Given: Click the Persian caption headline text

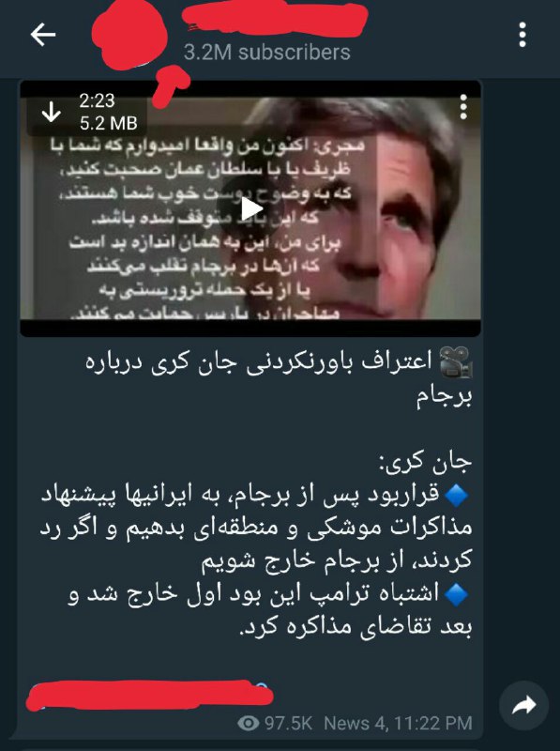Looking at the screenshot, I should 279,378.
